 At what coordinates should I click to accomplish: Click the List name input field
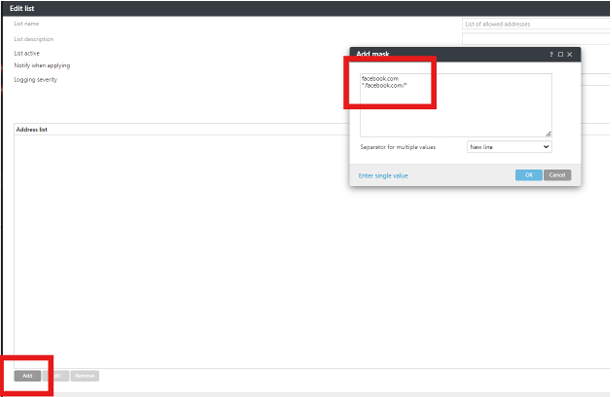click(x=536, y=24)
